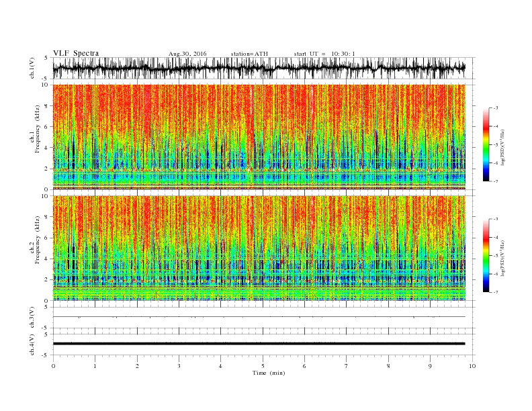Image resolution: width=532 pixels, height=411 pixels.
Task: Click the "1" tick on the bottom time axis
Action: pyautogui.click(x=95, y=366)
